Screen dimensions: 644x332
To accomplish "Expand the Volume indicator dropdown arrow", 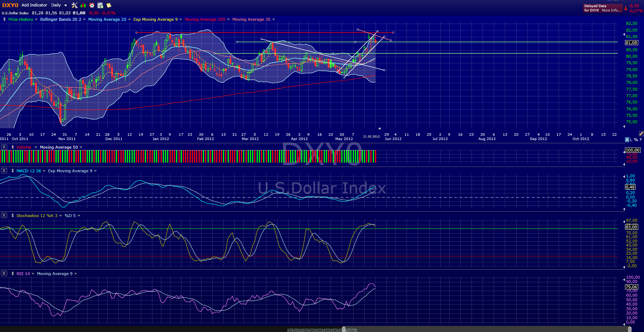I will tap(36, 148).
